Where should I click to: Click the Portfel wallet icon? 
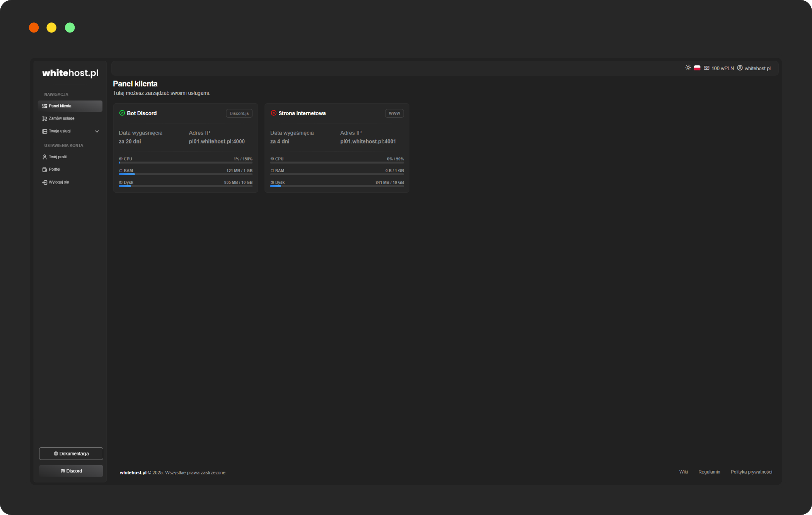tap(44, 169)
